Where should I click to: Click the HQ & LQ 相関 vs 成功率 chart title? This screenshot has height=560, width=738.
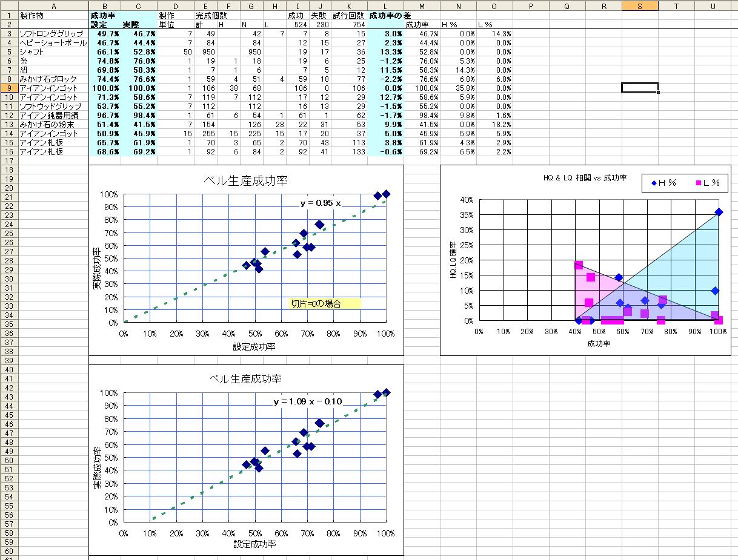click(x=585, y=179)
